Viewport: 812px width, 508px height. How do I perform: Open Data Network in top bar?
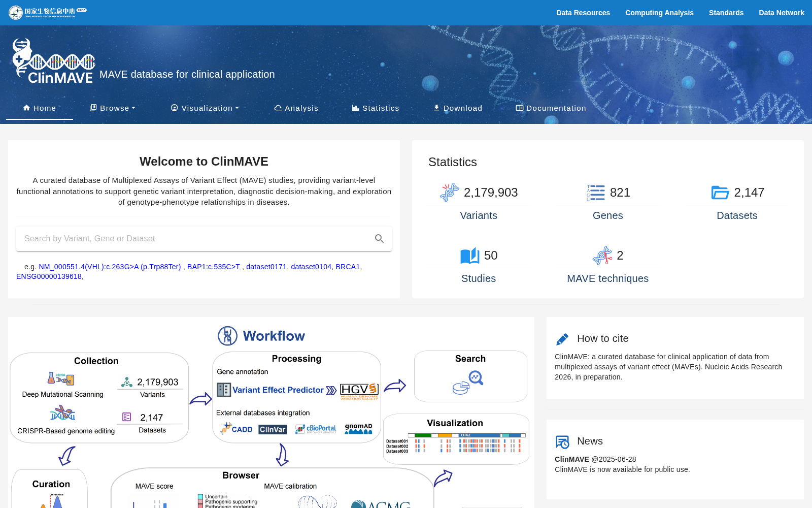point(782,13)
